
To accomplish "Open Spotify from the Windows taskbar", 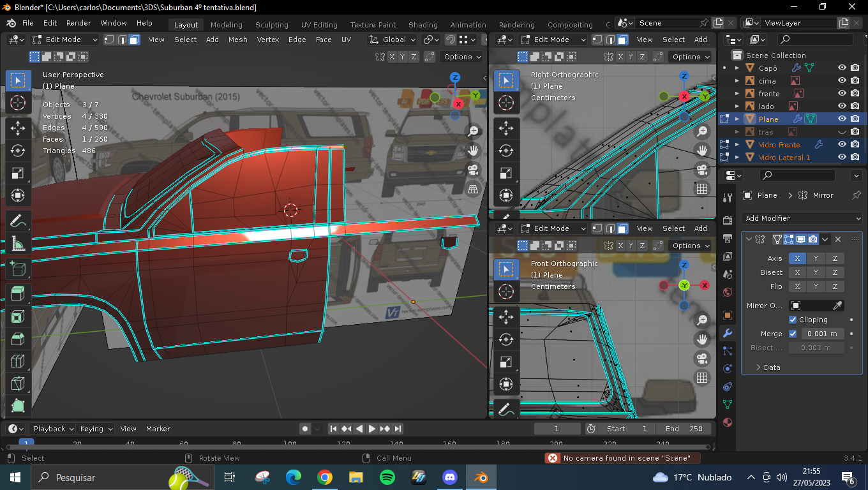I will click(387, 477).
